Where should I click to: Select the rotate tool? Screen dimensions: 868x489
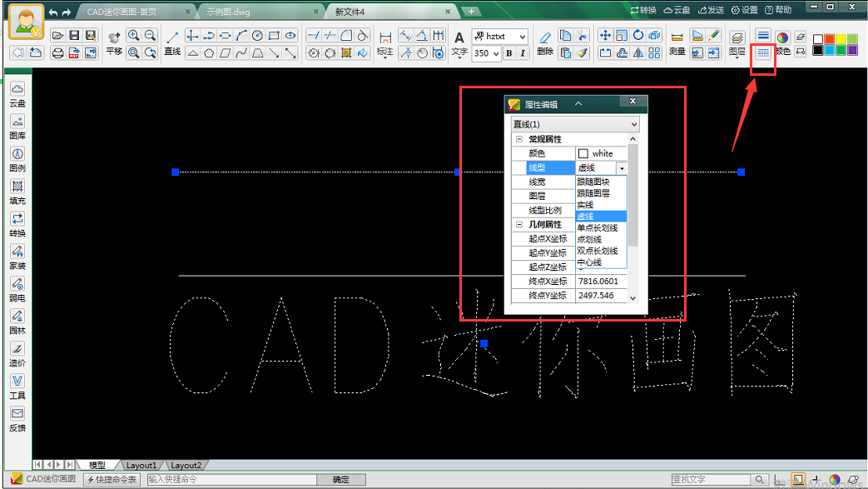[x=638, y=36]
